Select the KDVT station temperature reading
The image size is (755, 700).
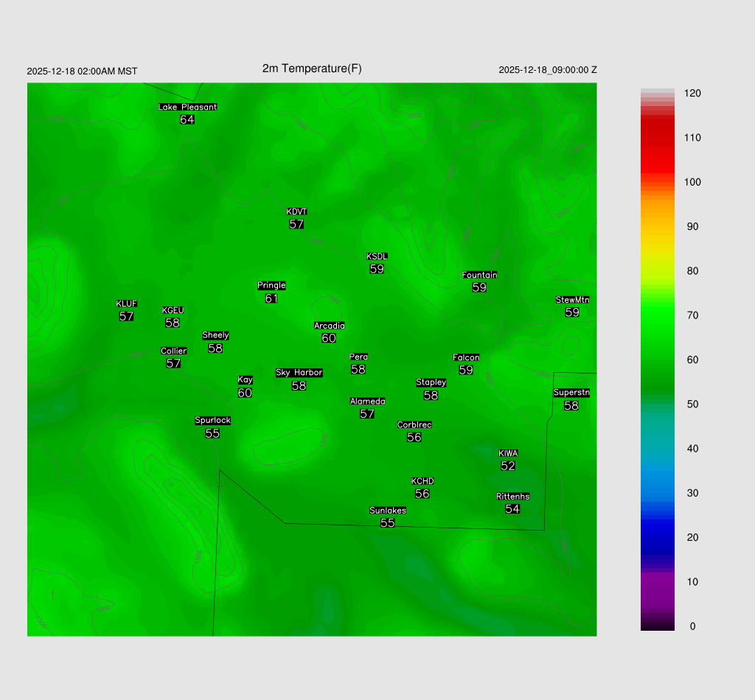(x=296, y=224)
